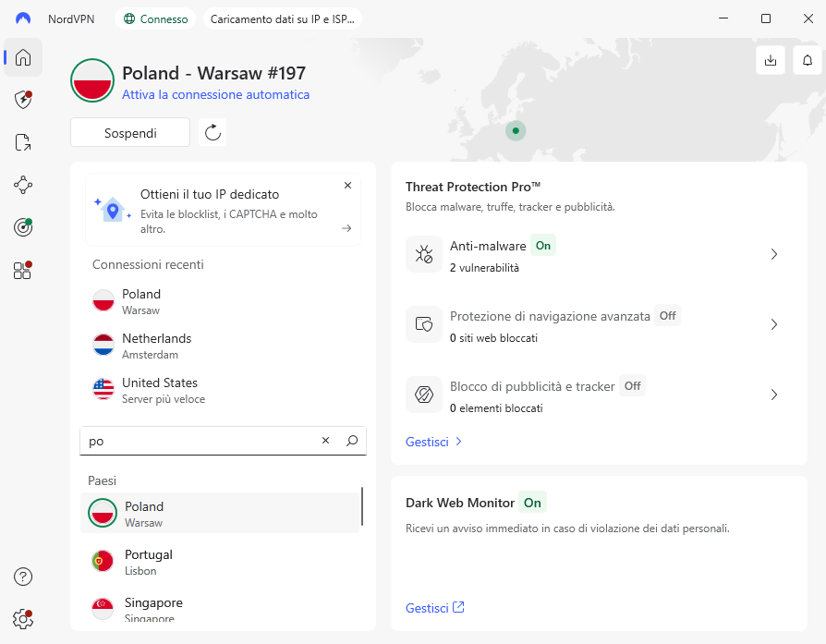This screenshot has width=826, height=644.
Task: Click the search magnifier icon
Action: pyautogui.click(x=352, y=441)
